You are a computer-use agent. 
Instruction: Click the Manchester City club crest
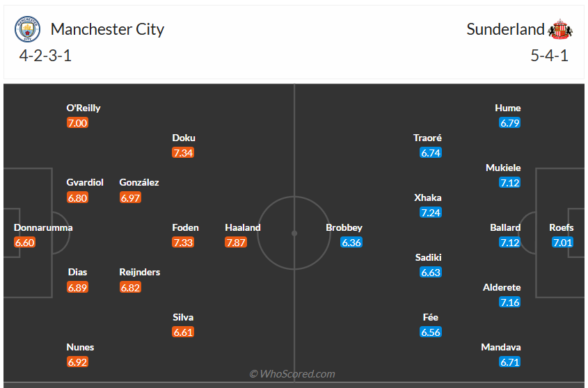28,29
